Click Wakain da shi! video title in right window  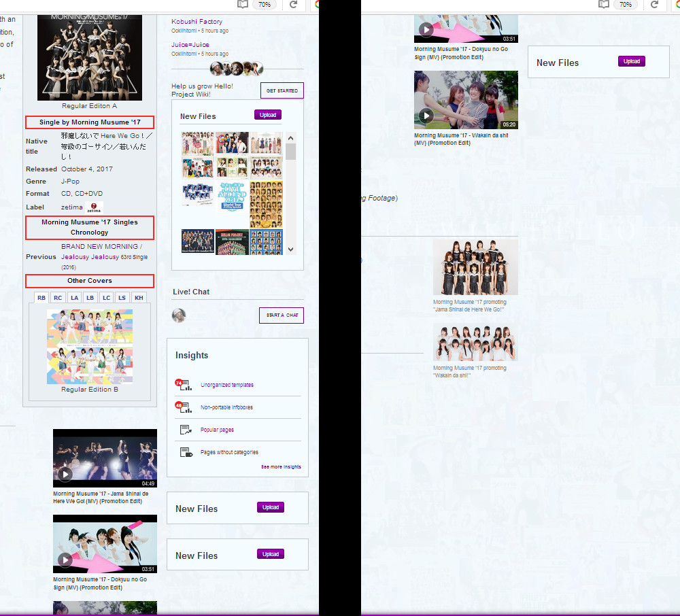pos(461,139)
